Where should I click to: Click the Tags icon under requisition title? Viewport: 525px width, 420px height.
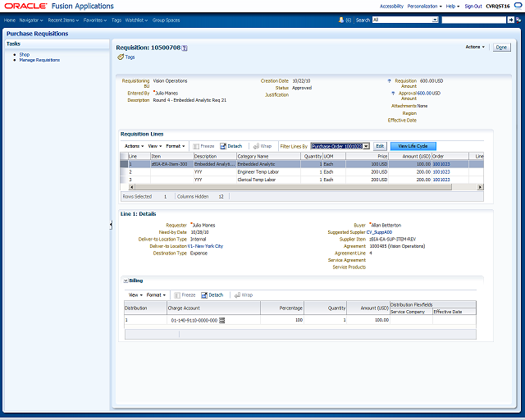121,57
